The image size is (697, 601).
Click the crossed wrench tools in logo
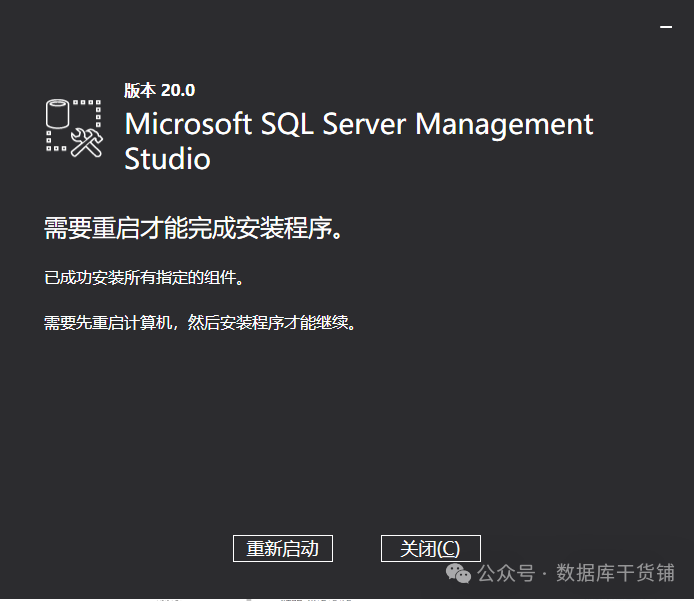coord(88,142)
